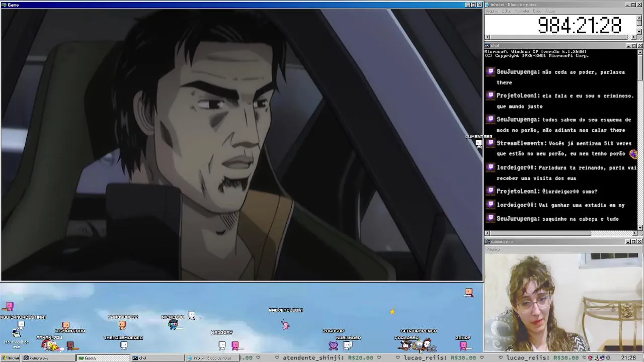Open Formatar menu in Notepad
The height and width of the screenshot is (362, 644).
[522, 11]
